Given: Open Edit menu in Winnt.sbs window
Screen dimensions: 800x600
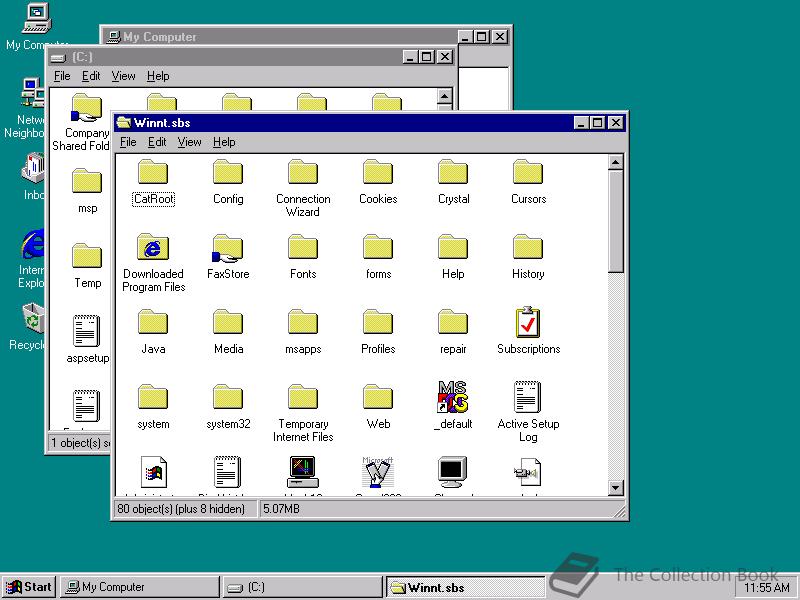Looking at the screenshot, I should 157,142.
